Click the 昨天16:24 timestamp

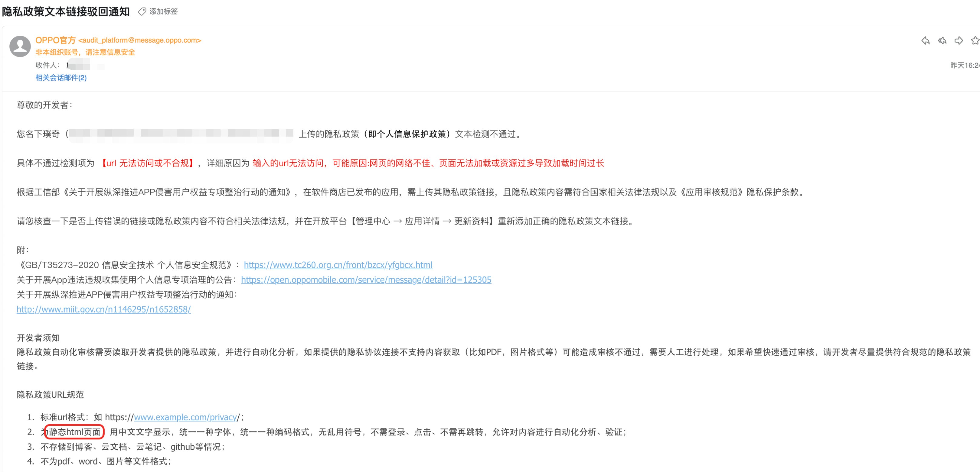click(x=965, y=65)
